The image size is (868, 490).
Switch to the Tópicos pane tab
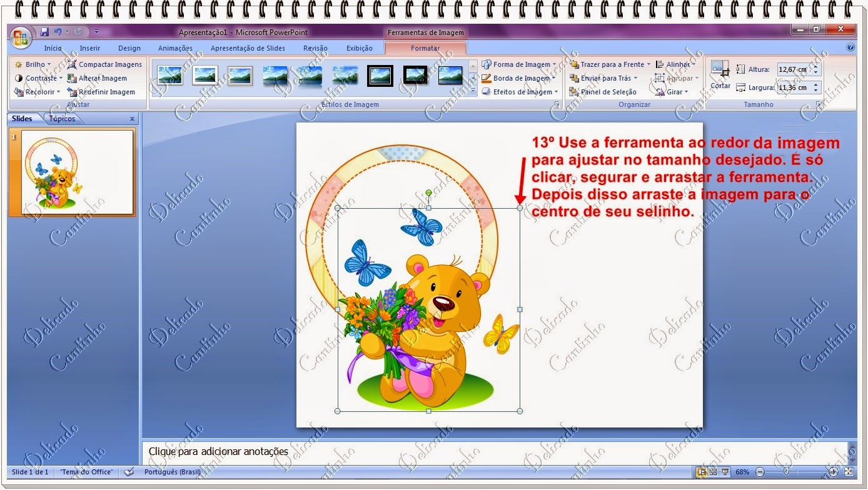(x=62, y=119)
